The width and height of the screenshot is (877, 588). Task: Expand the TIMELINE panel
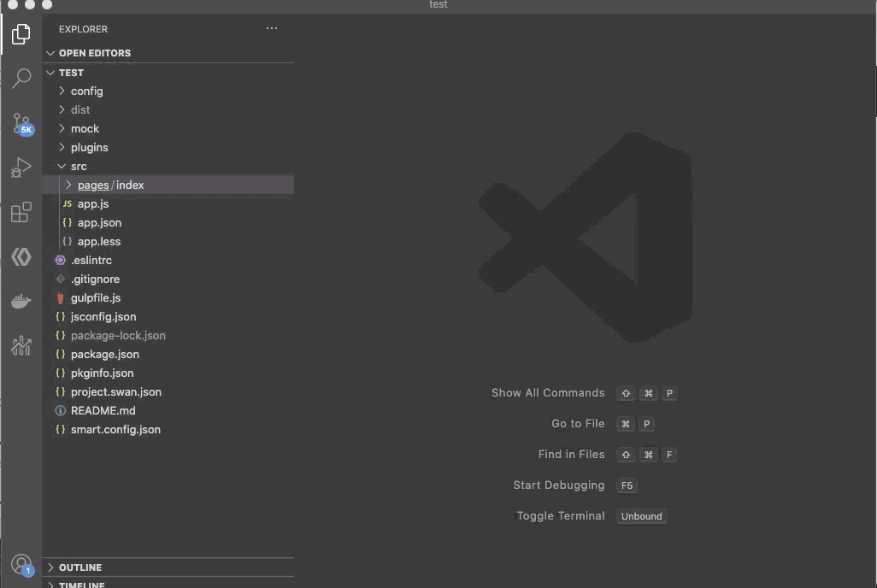pyautogui.click(x=50, y=585)
